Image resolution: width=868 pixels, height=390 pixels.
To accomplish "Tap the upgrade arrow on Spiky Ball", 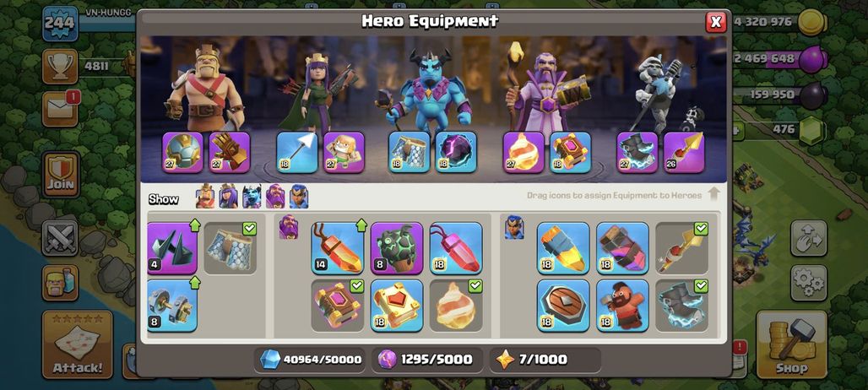I will (x=195, y=225).
